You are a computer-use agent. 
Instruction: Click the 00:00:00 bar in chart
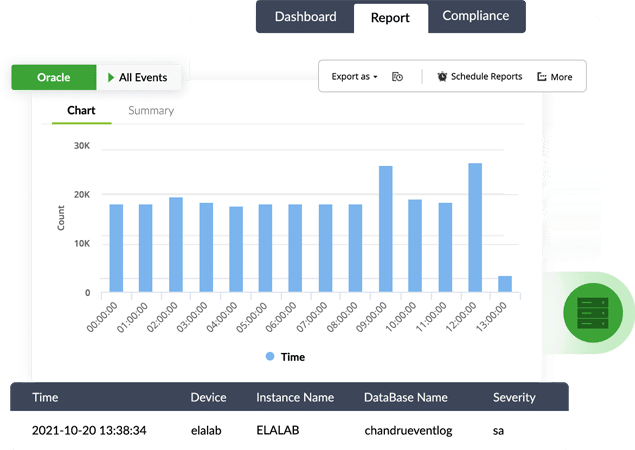click(116, 248)
